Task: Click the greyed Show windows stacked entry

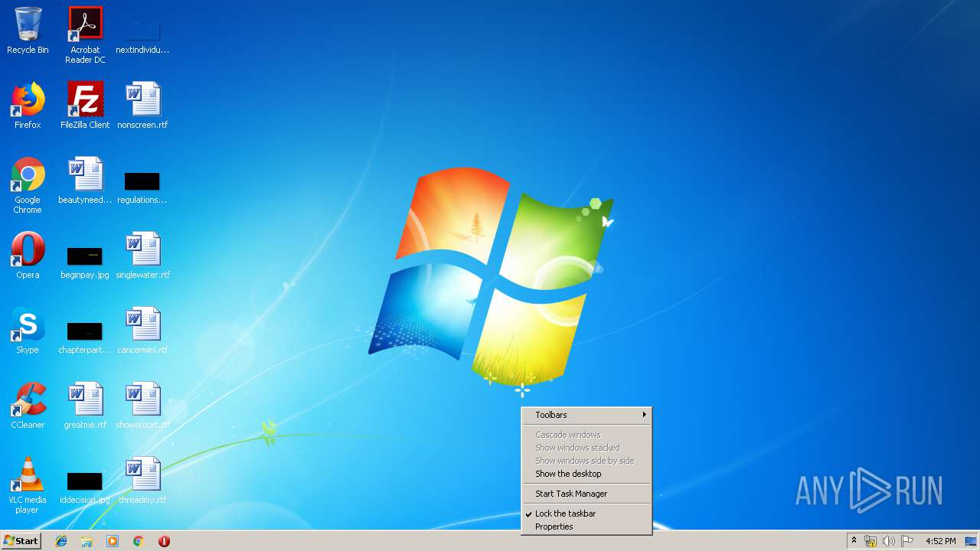Action: tap(586, 448)
